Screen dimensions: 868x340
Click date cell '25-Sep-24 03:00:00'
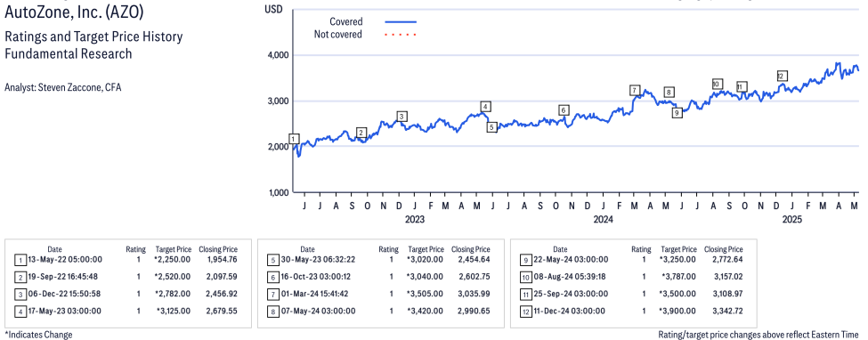pos(571,294)
